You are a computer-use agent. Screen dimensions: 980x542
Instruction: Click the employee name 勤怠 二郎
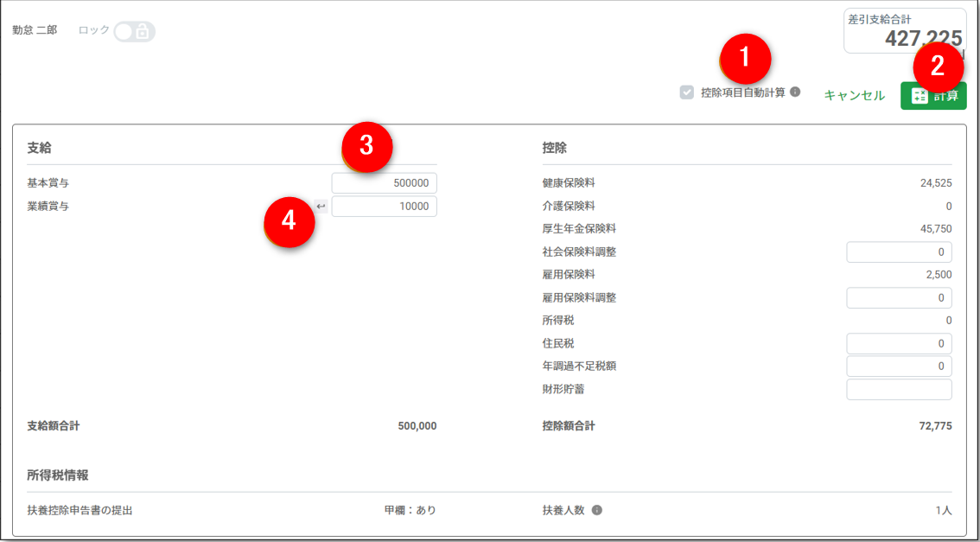point(35,30)
